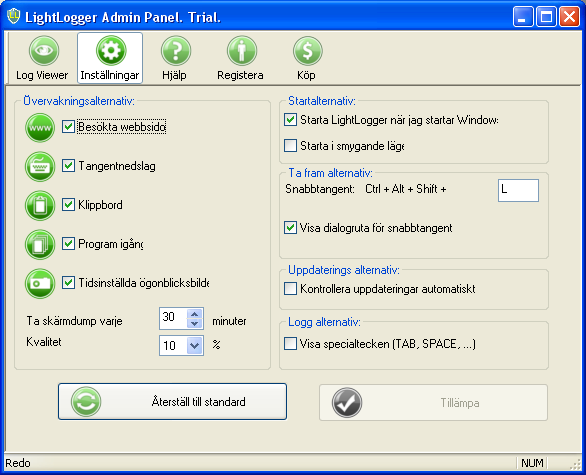Click the Registera tab label
This screenshot has width=586, height=475.
click(240, 75)
